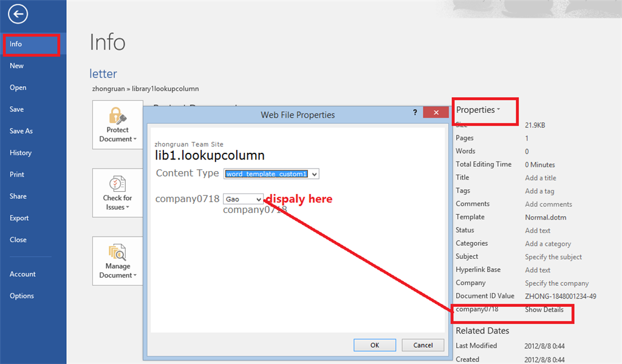Screen dimensions: 622x364
Task: Expand the Properties dropdown header
Action: point(478,110)
